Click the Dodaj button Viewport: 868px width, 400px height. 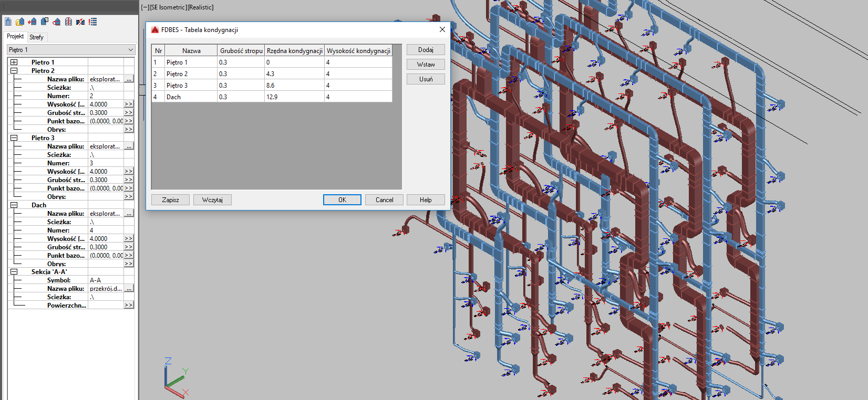pos(426,50)
